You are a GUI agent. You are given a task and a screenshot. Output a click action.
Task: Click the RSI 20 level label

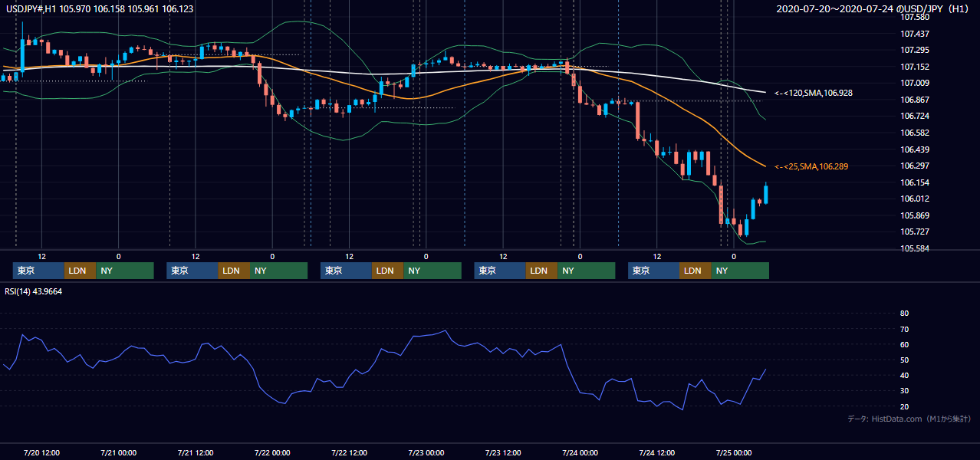[904, 406]
